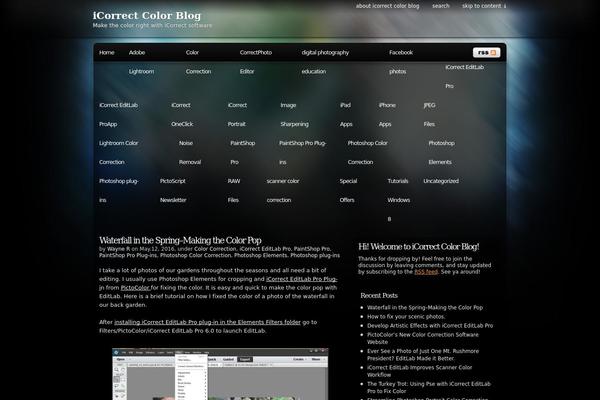Open digital photography education menu item

[x=325, y=62]
